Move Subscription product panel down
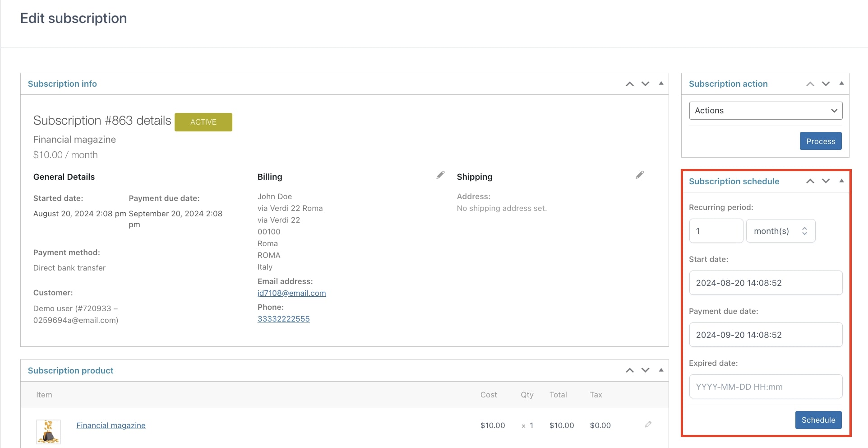Image resolution: width=868 pixels, height=448 pixels. pos(645,370)
